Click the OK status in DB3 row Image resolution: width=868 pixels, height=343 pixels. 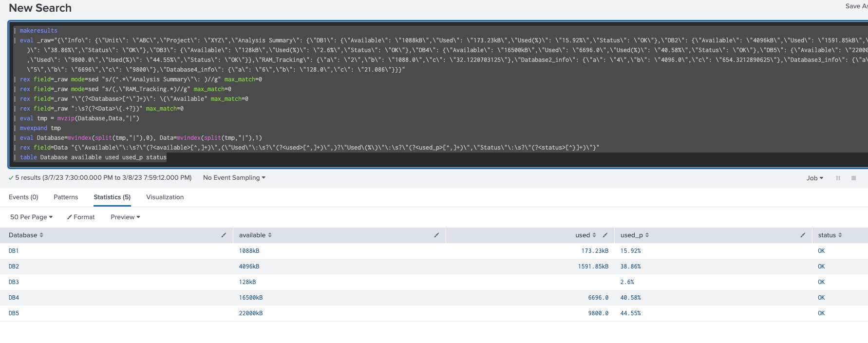[821, 282]
